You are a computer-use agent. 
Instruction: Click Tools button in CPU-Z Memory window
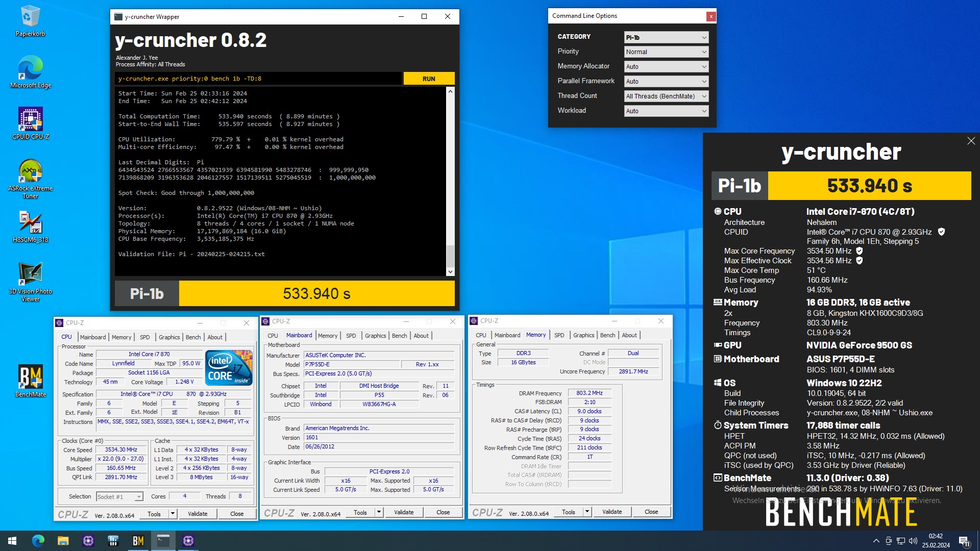pos(569,512)
